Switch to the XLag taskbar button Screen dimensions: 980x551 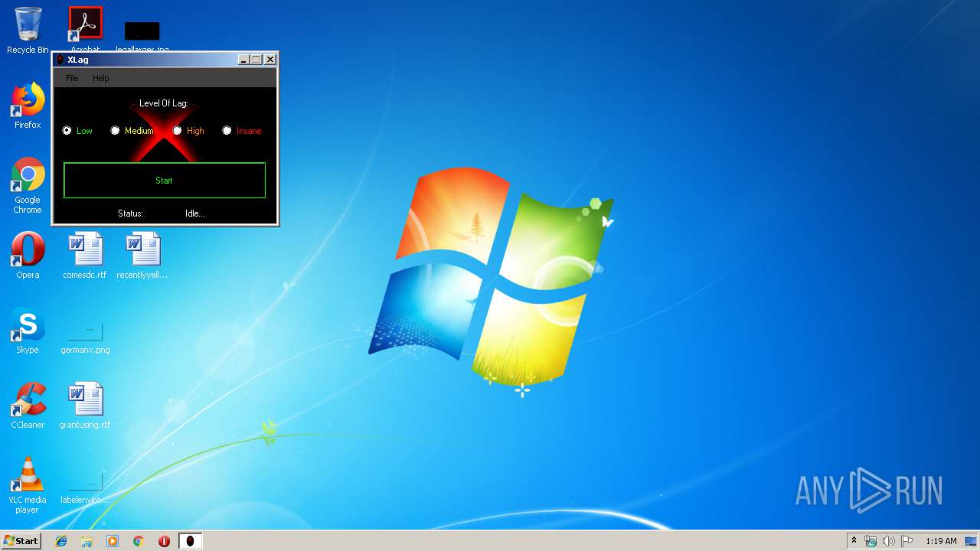(x=190, y=541)
